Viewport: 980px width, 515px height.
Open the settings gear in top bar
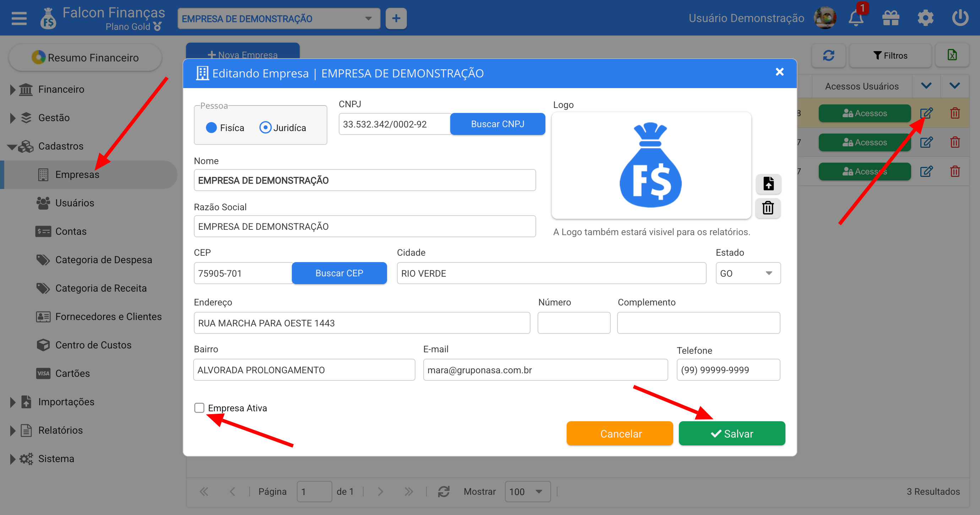[925, 18]
